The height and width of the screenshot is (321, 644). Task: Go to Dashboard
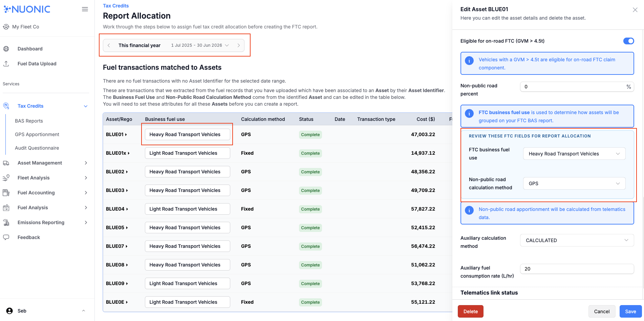(x=30, y=49)
